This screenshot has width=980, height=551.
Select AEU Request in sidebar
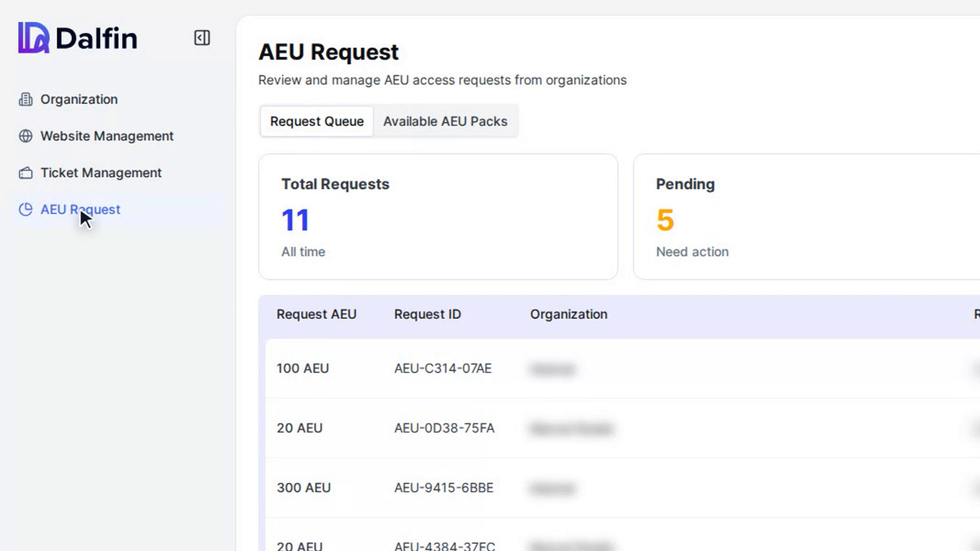coord(81,210)
